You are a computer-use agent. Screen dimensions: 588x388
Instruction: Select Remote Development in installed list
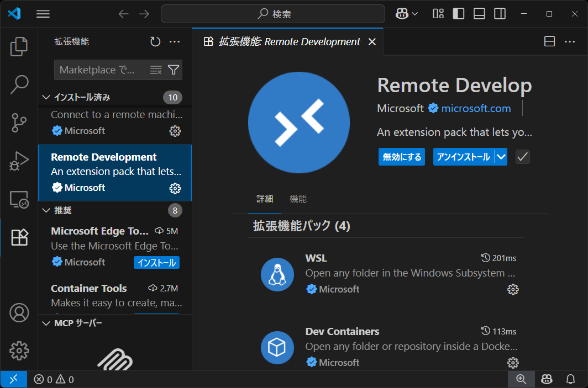coord(115,173)
